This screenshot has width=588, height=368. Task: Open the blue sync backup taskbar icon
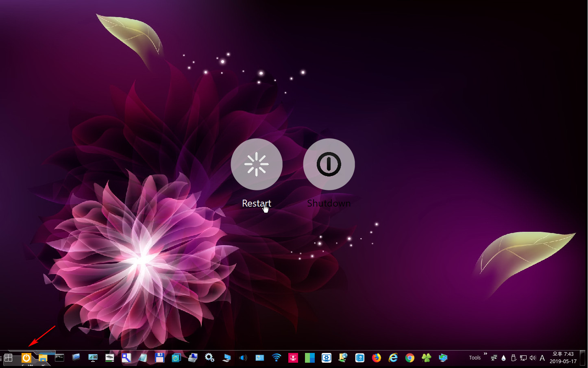[x=176, y=358]
